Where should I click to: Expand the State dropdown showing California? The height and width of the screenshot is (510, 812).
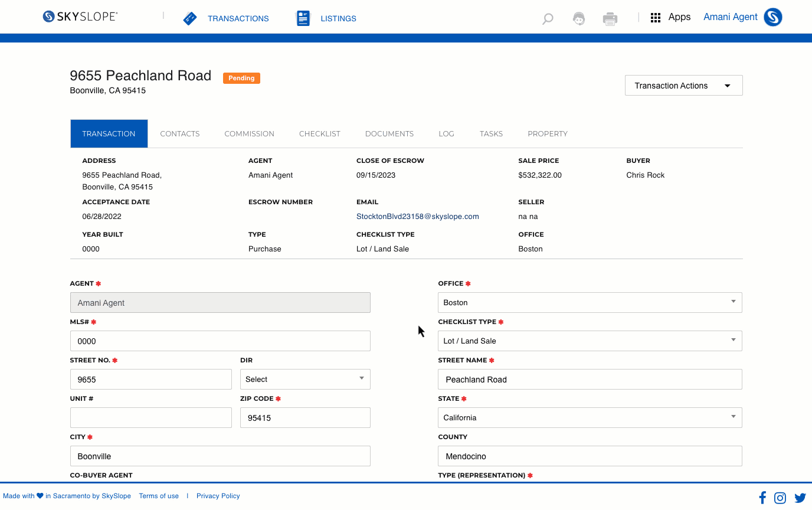590,417
